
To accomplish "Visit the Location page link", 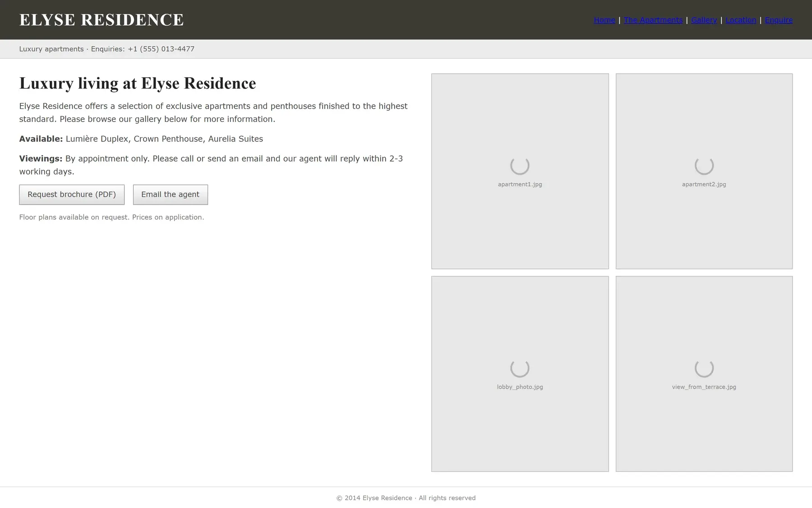I will (x=741, y=20).
